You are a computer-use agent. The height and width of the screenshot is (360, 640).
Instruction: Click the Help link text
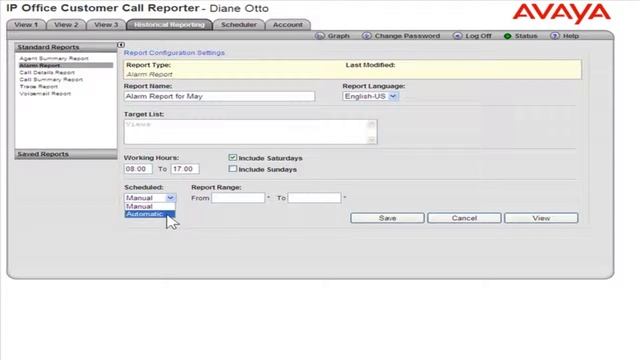571,36
